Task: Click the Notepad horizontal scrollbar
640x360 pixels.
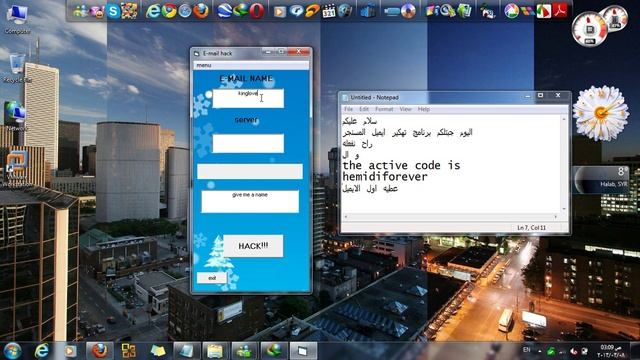Action: [451, 217]
